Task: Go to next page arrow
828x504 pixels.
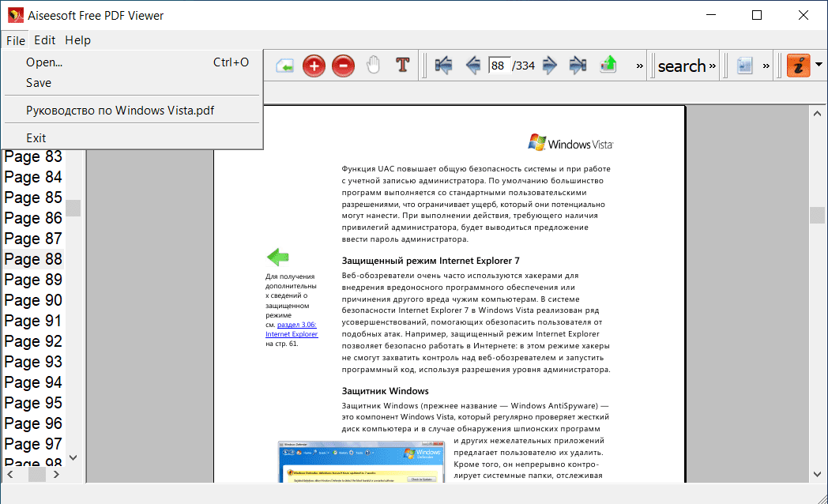Action: (x=550, y=66)
